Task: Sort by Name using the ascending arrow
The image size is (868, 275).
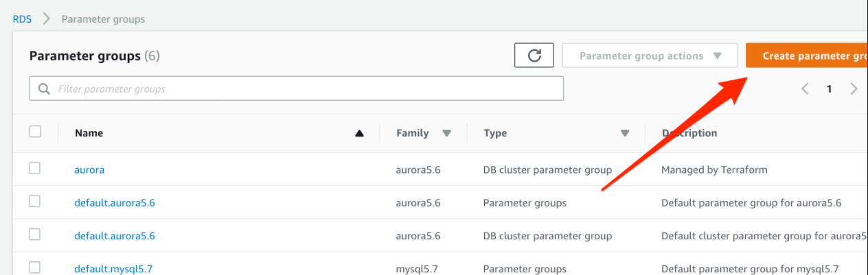Action: point(359,134)
